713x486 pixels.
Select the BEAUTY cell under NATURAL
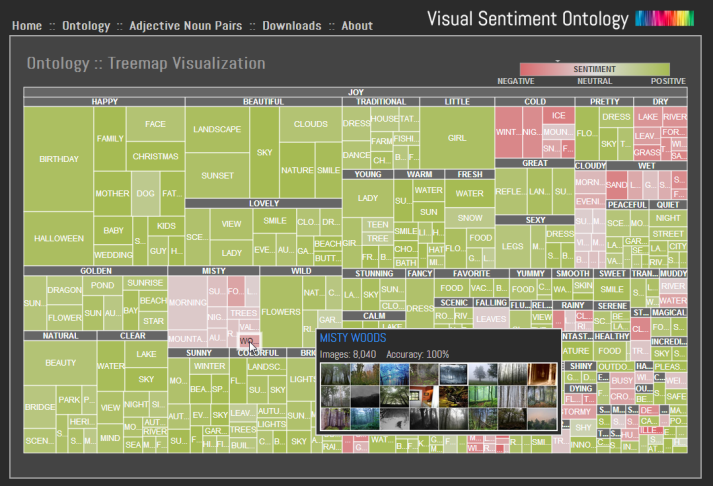[x=60, y=363]
